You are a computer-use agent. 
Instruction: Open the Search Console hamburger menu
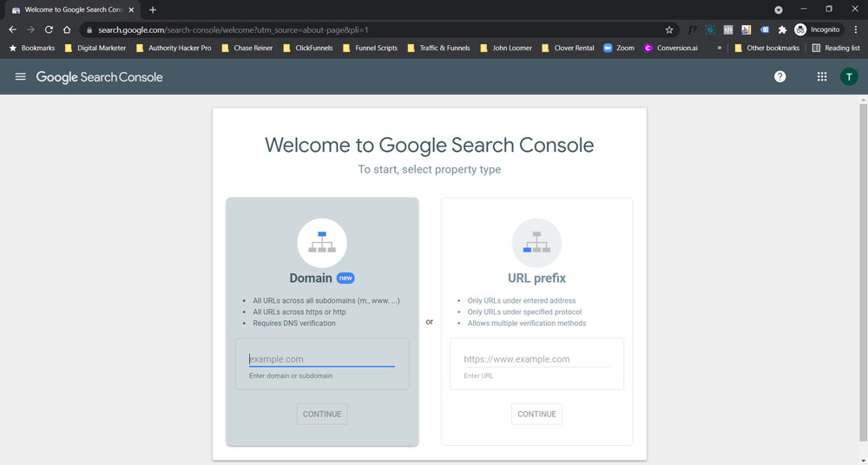click(21, 77)
